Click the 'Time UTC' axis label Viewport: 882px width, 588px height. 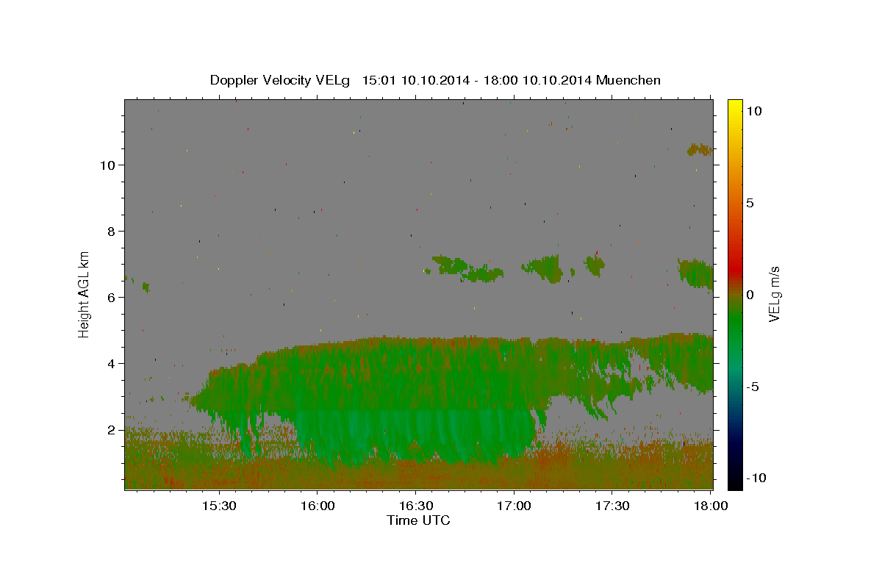pos(418,520)
